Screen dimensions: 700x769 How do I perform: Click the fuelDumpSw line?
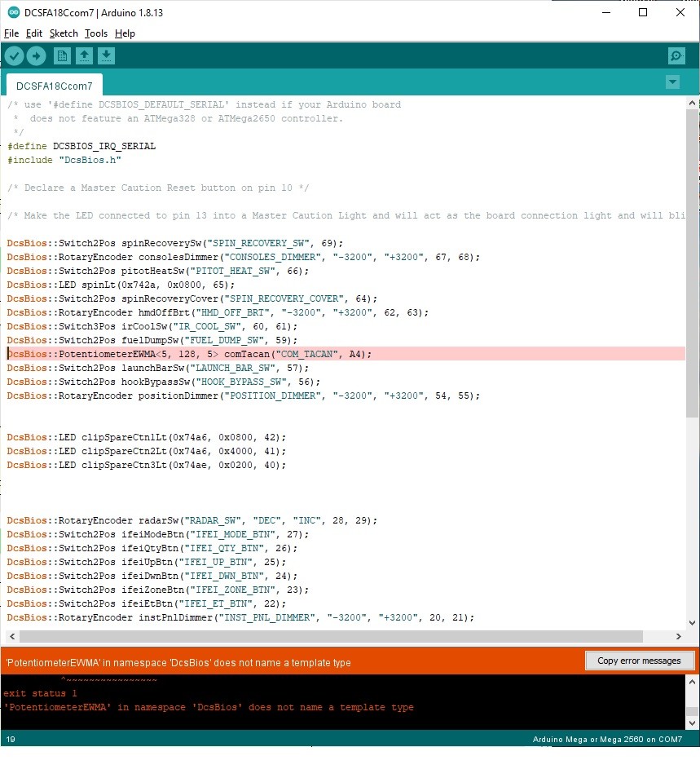[x=152, y=340]
